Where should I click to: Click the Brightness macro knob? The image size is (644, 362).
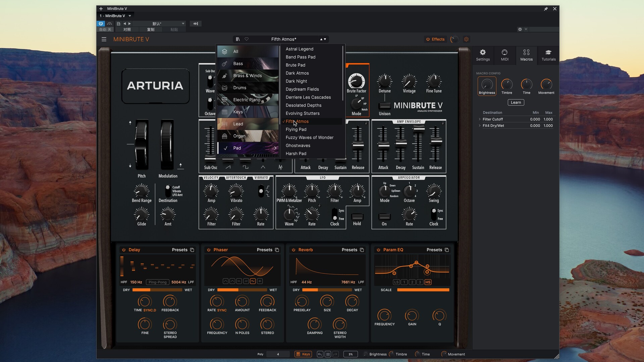tap(487, 84)
